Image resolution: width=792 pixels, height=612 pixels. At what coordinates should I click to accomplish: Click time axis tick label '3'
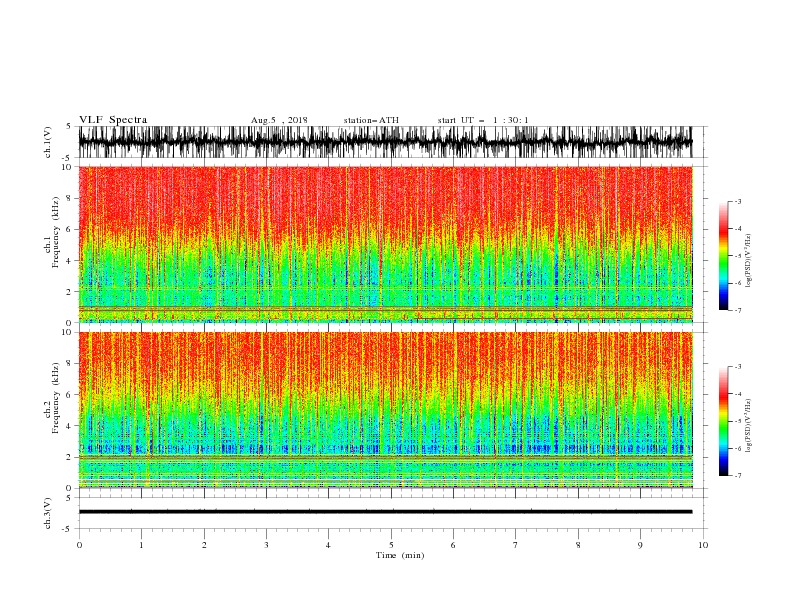[267, 545]
